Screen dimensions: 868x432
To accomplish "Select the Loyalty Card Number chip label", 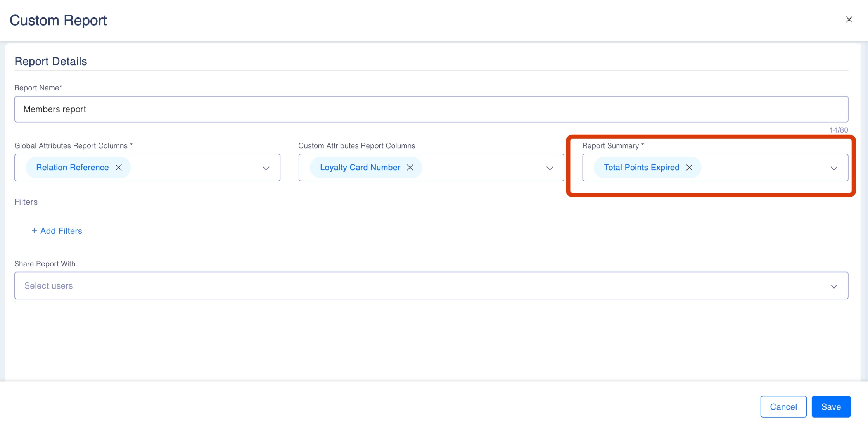I will tap(360, 168).
